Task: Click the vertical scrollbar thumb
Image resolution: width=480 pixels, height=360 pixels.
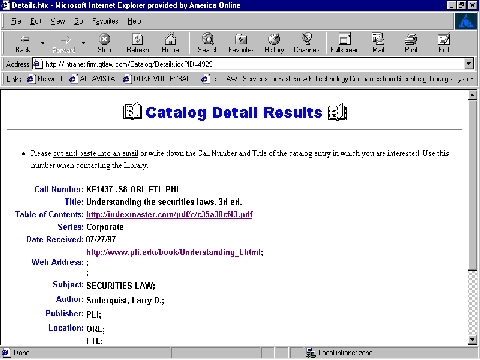Action: coord(472,185)
